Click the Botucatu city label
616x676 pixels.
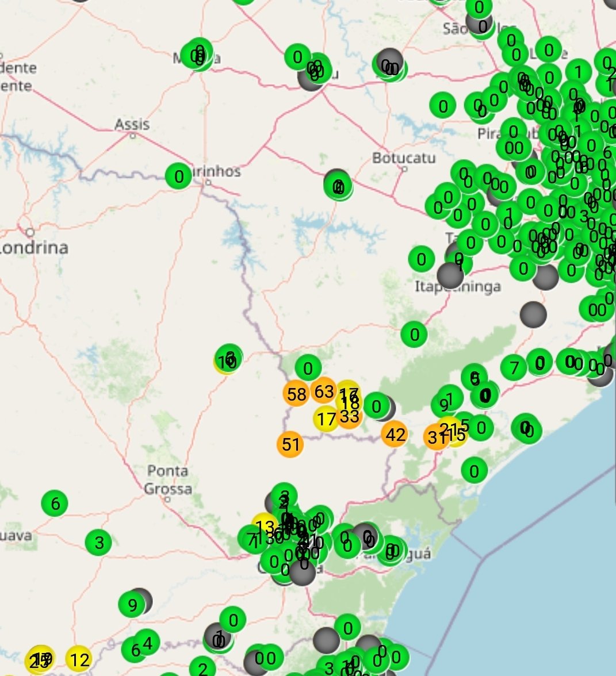(403, 158)
